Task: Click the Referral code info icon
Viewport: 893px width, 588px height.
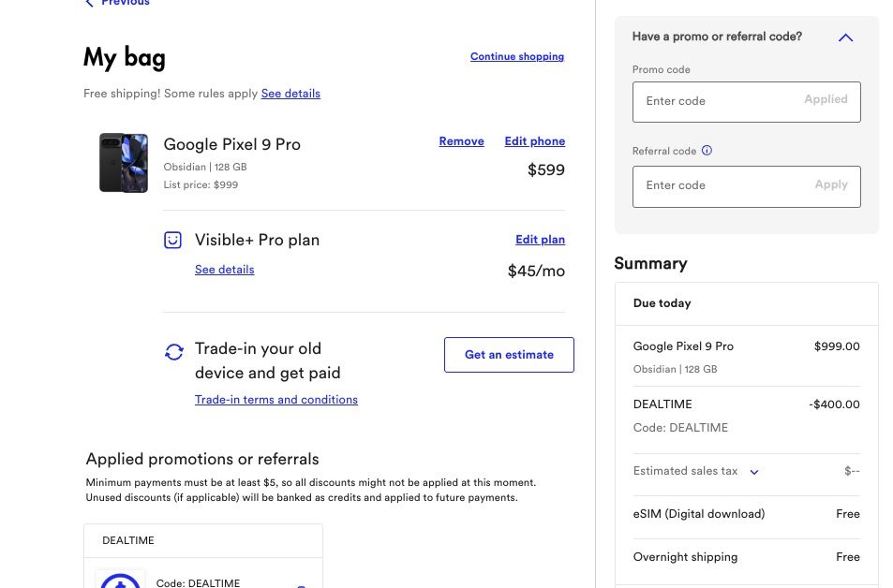Action: tap(707, 151)
